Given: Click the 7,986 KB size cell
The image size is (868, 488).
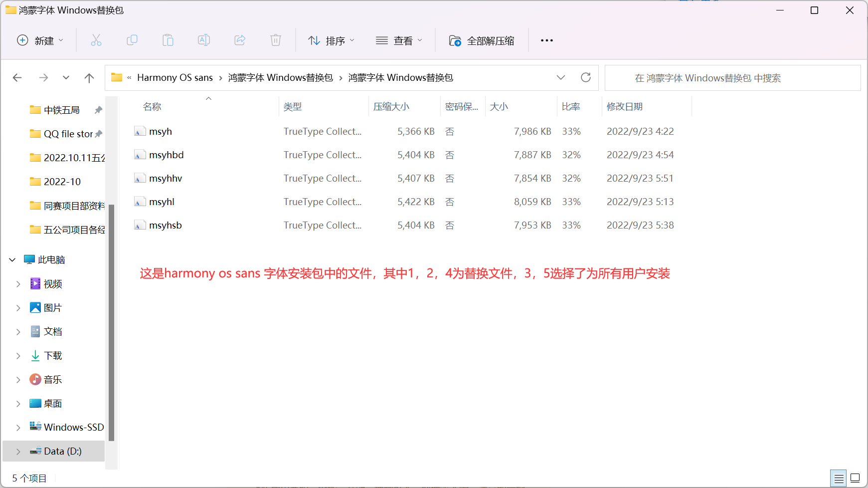Looking at the screenshot, I should pyautogui.click(x=532, y=131).
